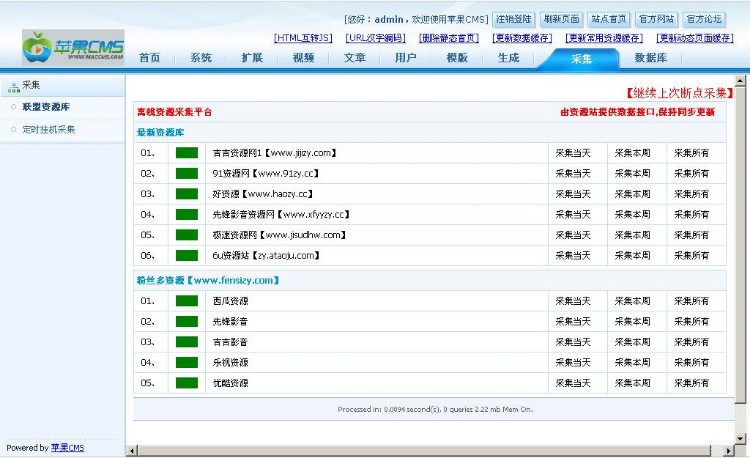Go to 站点首页
750x458 pixels.
[x=608, y=19]
